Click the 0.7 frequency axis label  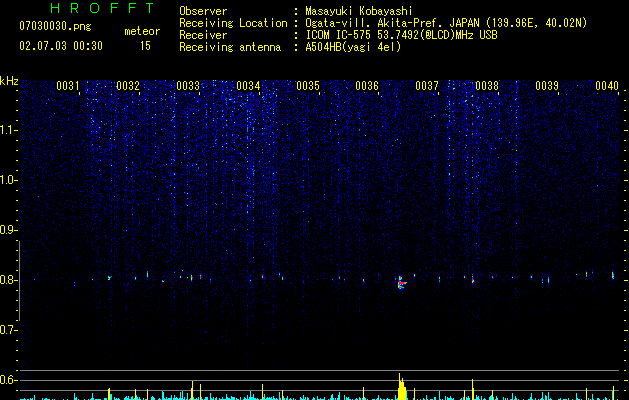point(9,330)
